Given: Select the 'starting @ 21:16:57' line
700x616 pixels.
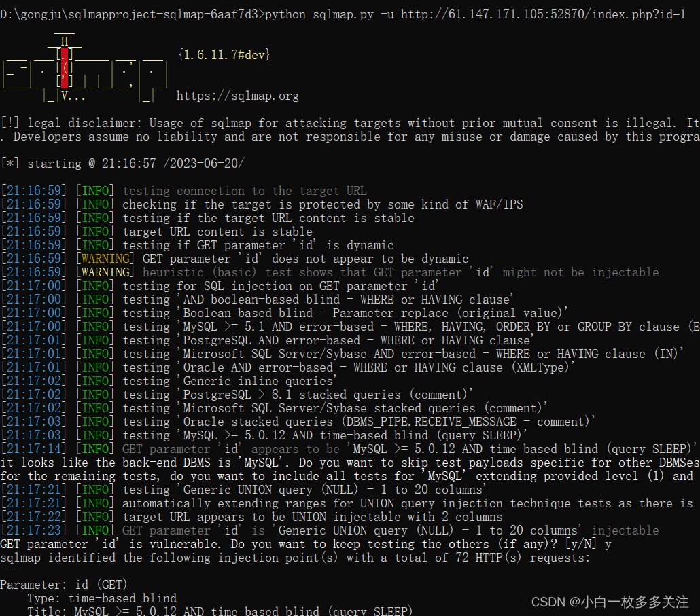Looking at the screenshot, I should [x=122, y=163].
